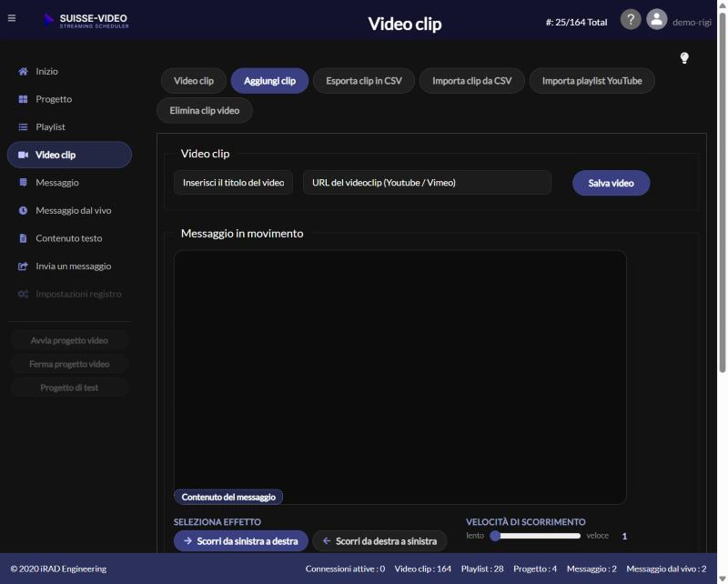The image size is (728, 584).
Task: Click the Contenuto testo document icon
Action: point(23,238)
